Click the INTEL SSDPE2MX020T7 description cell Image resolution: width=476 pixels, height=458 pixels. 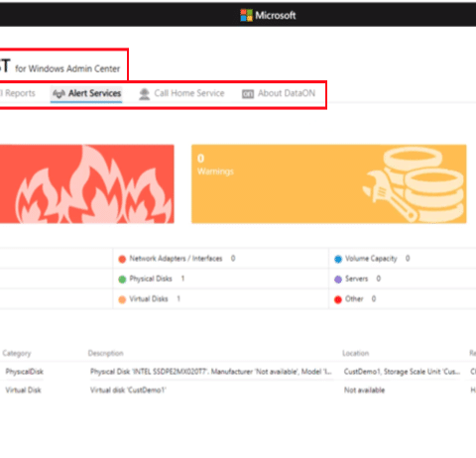click(211, 372)
